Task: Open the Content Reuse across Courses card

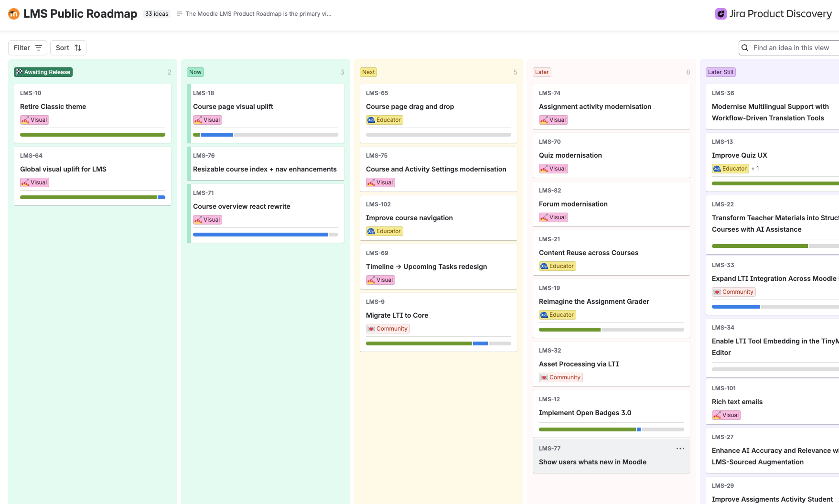Action: point(612,252)
